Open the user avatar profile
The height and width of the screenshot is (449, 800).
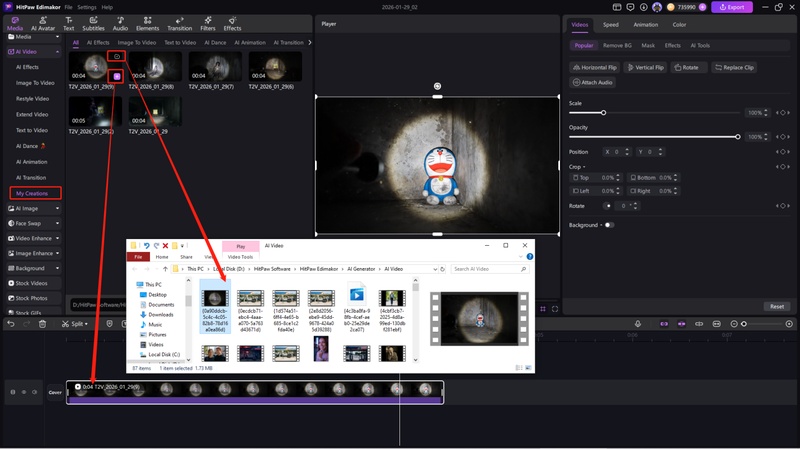click(657, 7)
